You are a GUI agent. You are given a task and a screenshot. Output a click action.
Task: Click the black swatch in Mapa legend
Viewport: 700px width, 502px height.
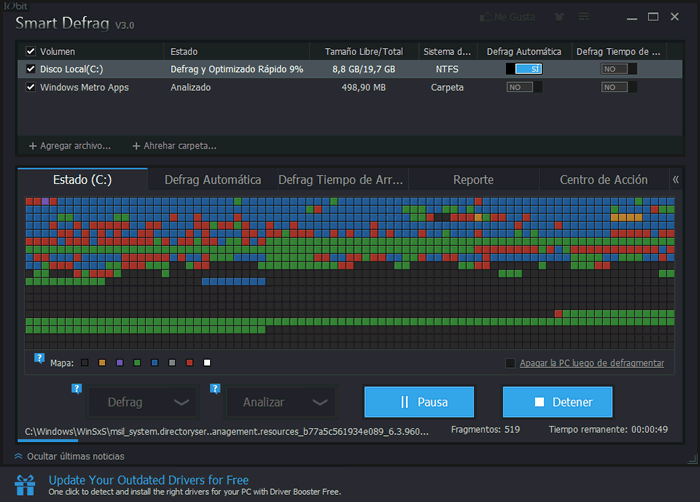(x=84, y=363)
